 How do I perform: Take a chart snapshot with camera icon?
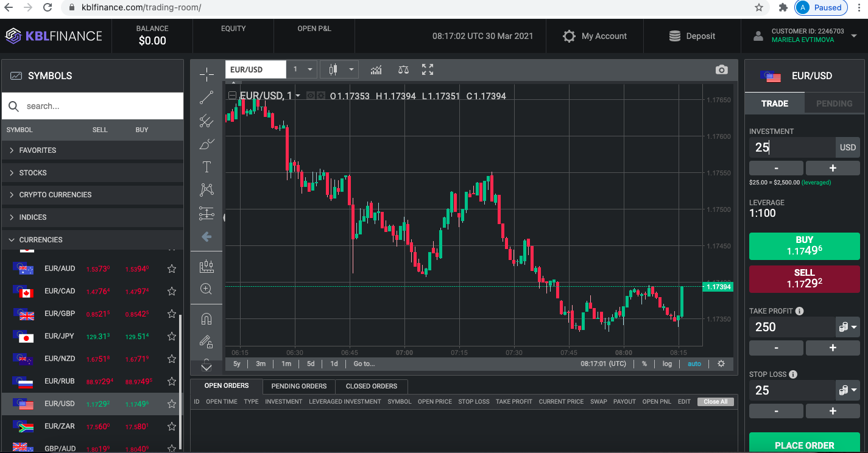(x=722, y=69)
